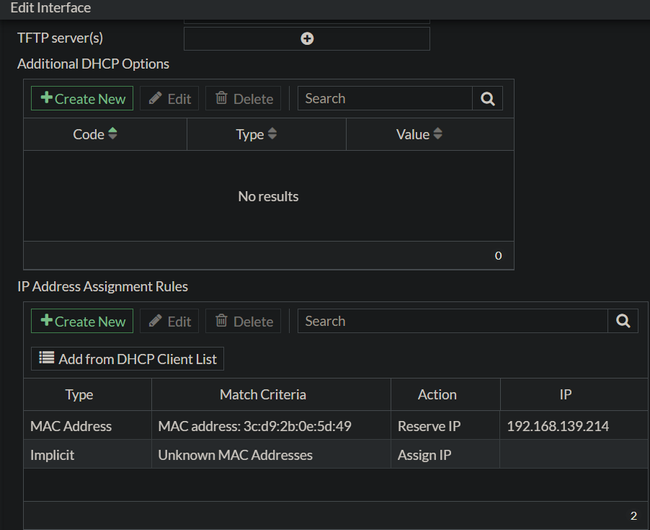
Task: Focus the DHCP Options search field
Action: 385,98
